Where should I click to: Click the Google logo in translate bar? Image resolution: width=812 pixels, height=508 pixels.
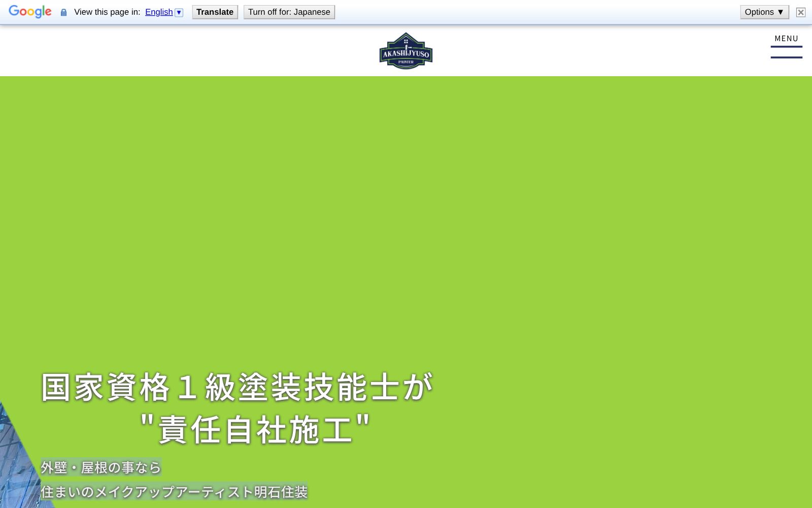pyautogui.click(x=30, y=12)
